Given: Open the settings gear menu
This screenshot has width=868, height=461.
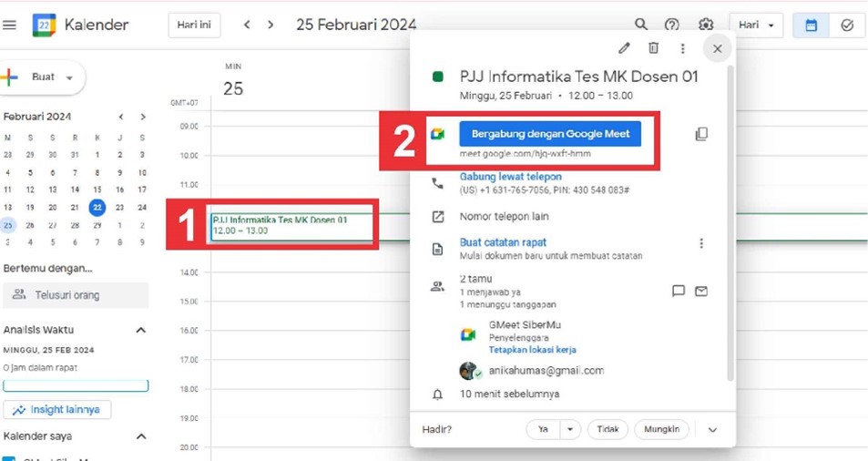Looking at the screenshot, I should point(706,25).
